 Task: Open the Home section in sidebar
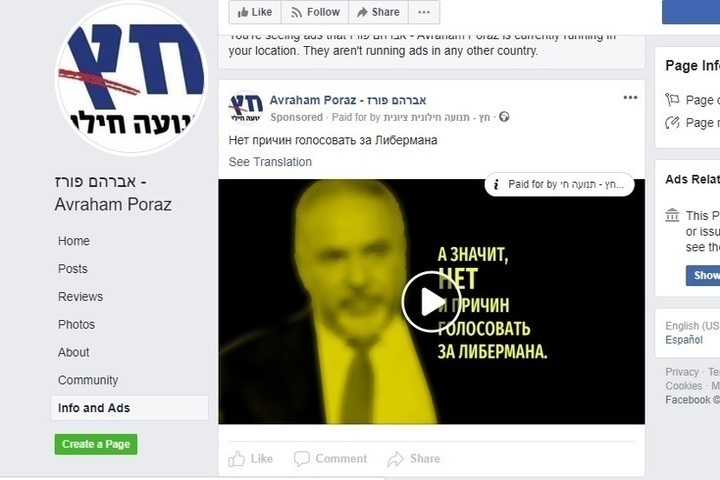(x=74, y=241)
